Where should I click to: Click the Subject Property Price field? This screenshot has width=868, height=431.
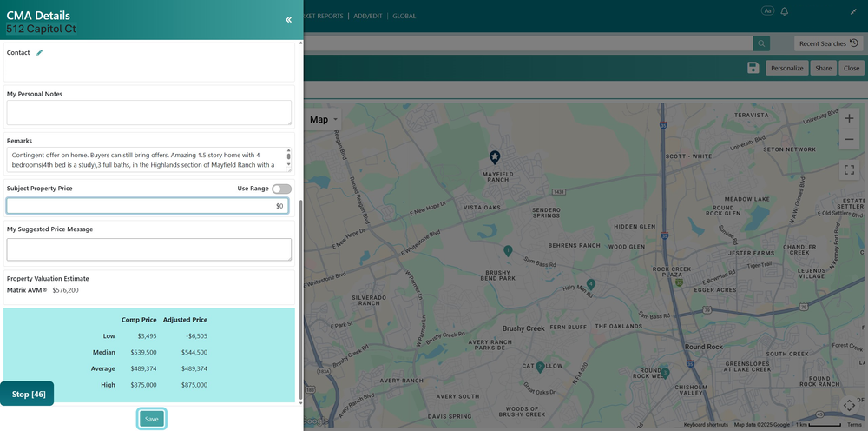pos(148,206)
